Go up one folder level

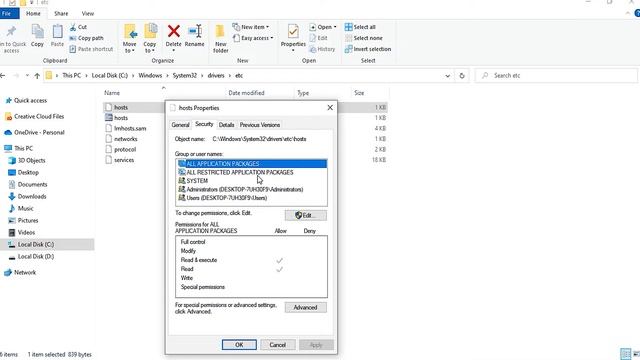coord(37,76)
